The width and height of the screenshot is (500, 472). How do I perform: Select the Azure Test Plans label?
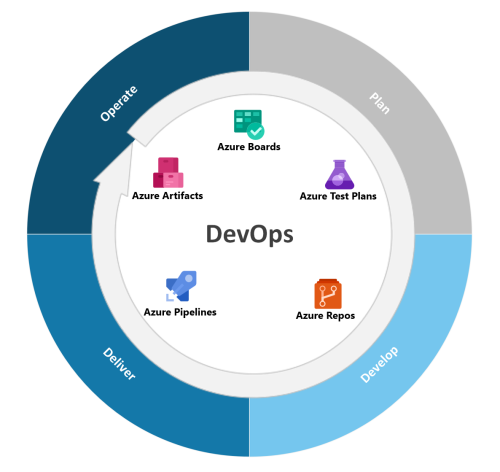(x=338, y=196)
